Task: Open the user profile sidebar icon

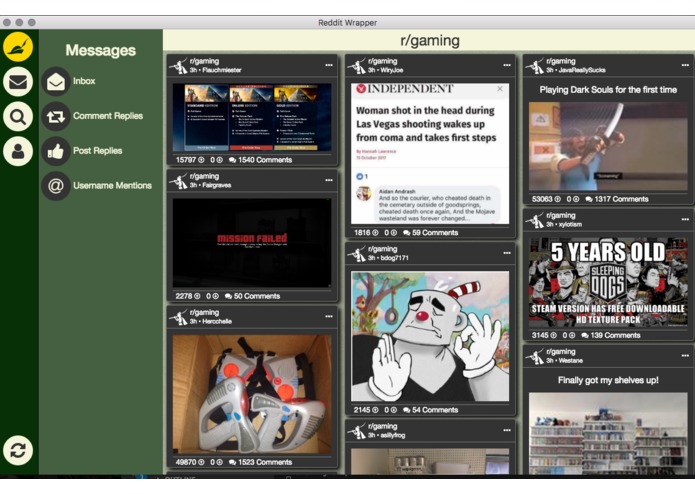Action: coord(18,151)
